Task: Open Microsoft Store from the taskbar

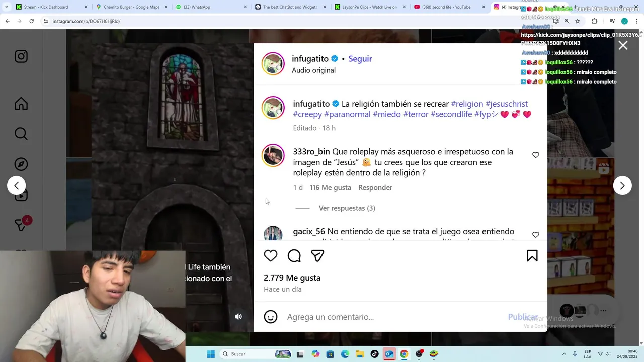Action: 330,354
